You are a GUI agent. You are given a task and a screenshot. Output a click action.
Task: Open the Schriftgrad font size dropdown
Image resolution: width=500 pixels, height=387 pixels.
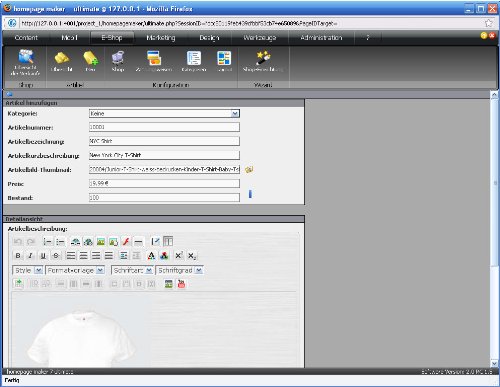point(180,270)
